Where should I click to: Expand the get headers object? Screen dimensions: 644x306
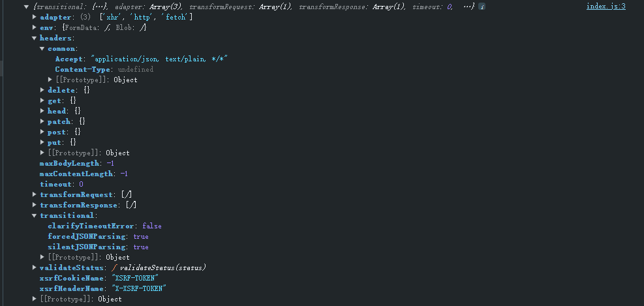[x=42, y=100]
